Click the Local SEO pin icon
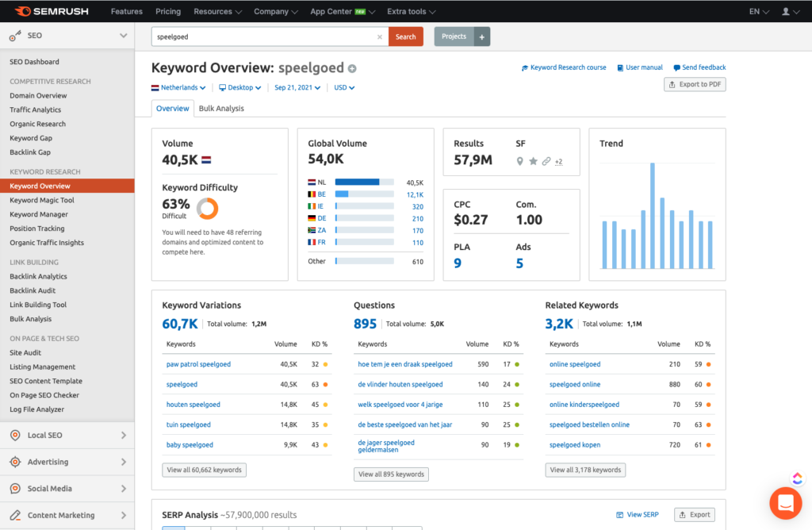This screenshot has width=812, height=530. (16, 436)
